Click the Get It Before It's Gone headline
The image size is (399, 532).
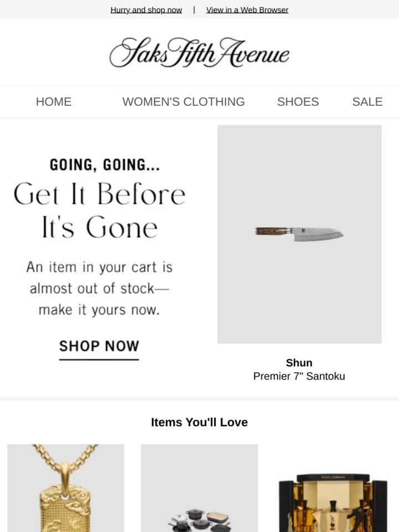pyautogui.click(x=99, y=211)
